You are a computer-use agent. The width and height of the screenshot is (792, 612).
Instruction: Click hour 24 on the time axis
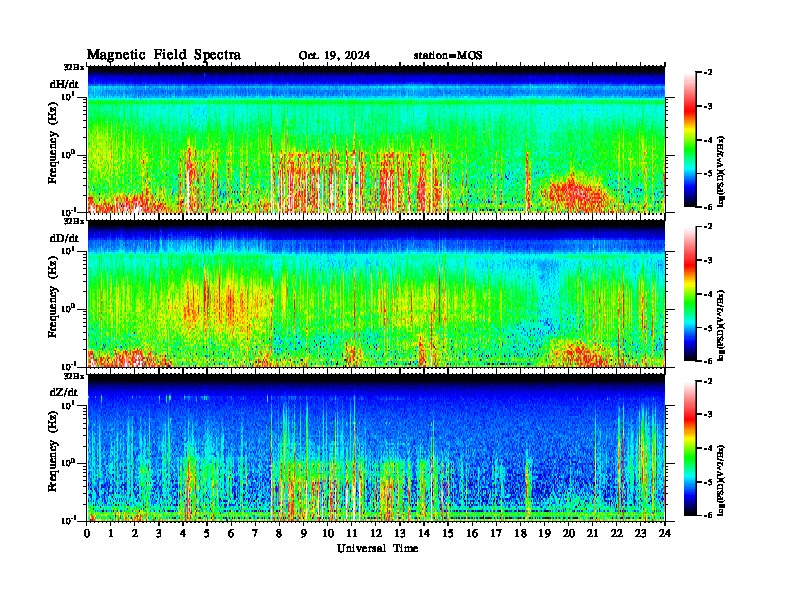pyautogui.click(x=665, y=534)
